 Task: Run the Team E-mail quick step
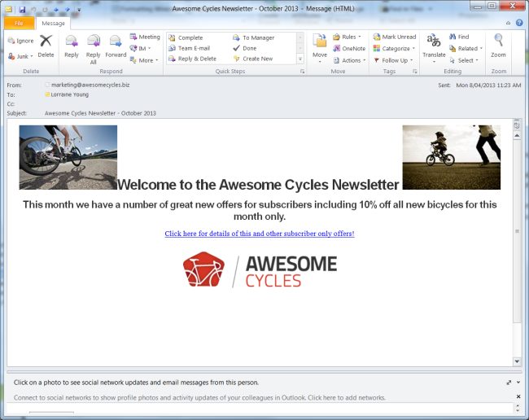pos(190,48)
